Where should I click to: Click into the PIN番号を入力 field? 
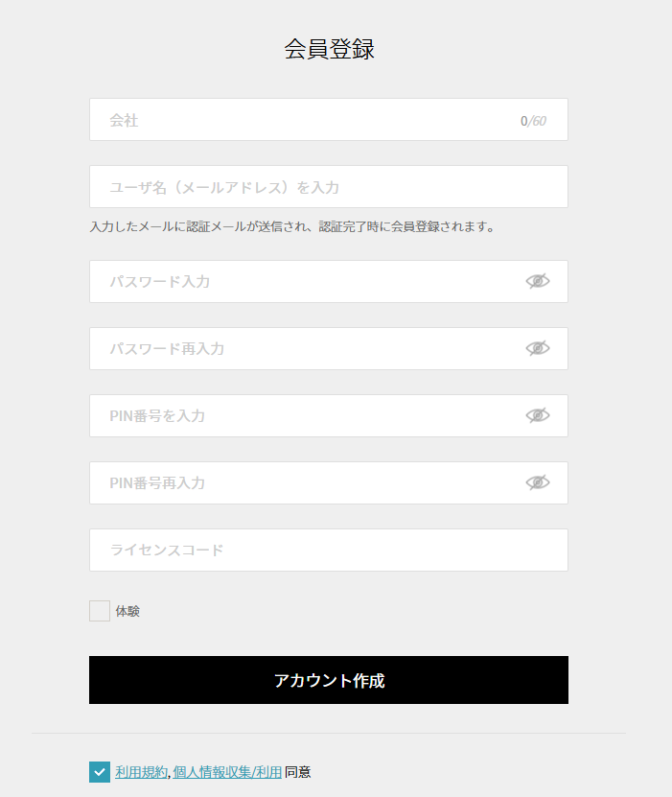pos(307,416)
